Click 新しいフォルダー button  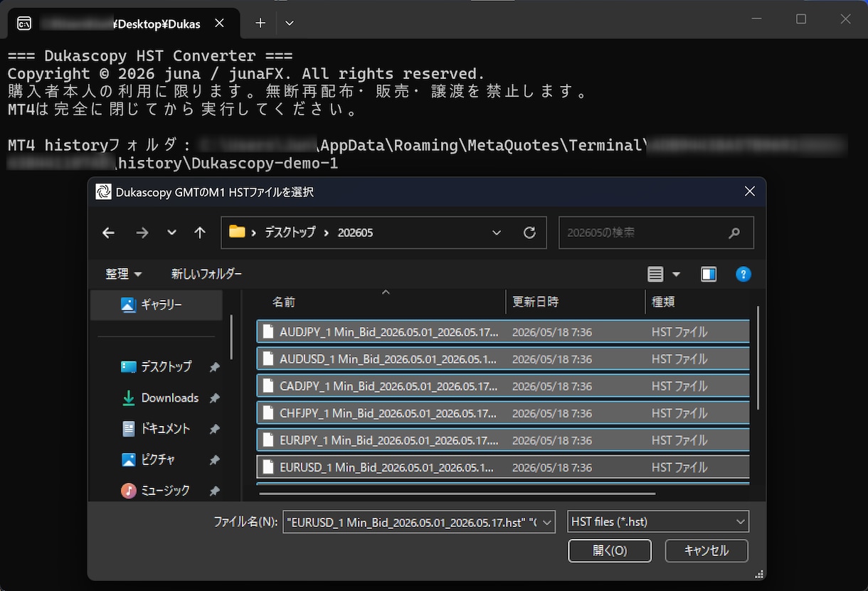click(x=206, y=274)
